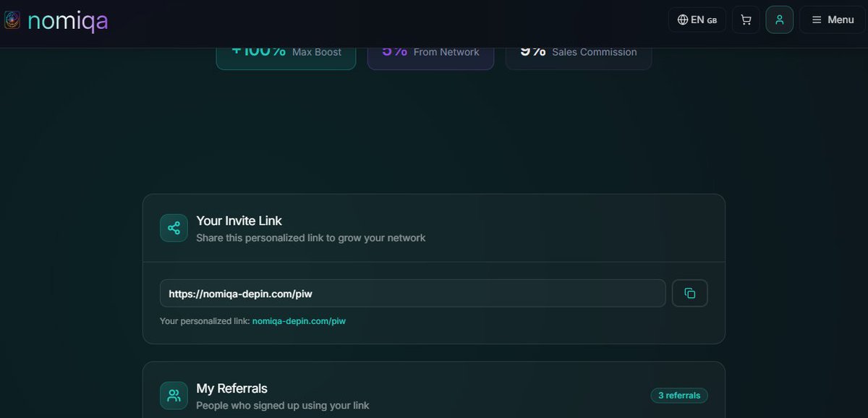Click the 3 referrals badge
Screen dimensions: 868x418
click(x=679, y=396)
